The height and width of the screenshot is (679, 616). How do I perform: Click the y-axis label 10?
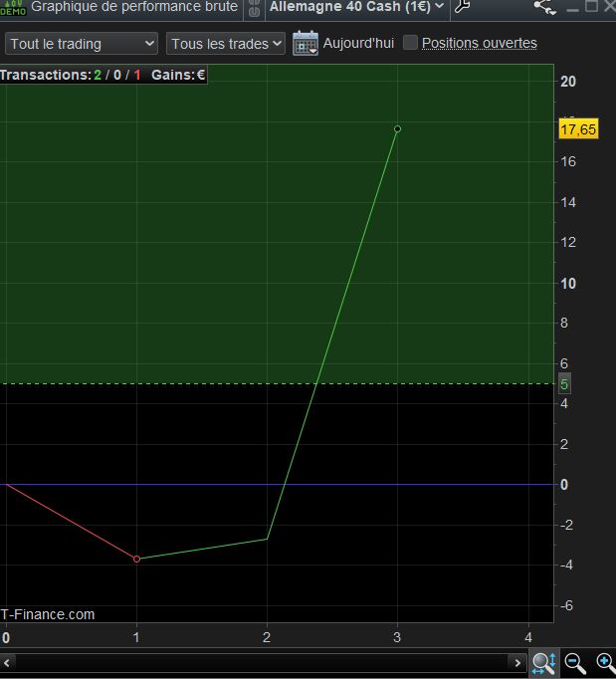click(568, 284)
